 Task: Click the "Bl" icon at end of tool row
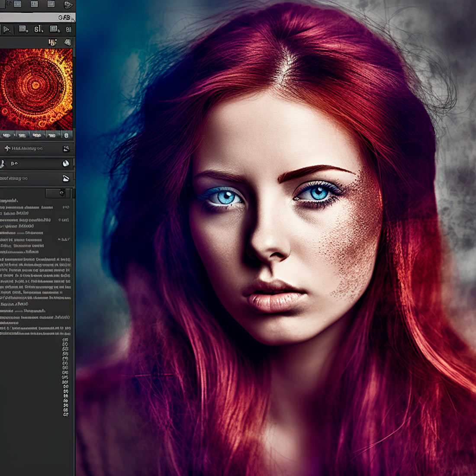(68, 29)
